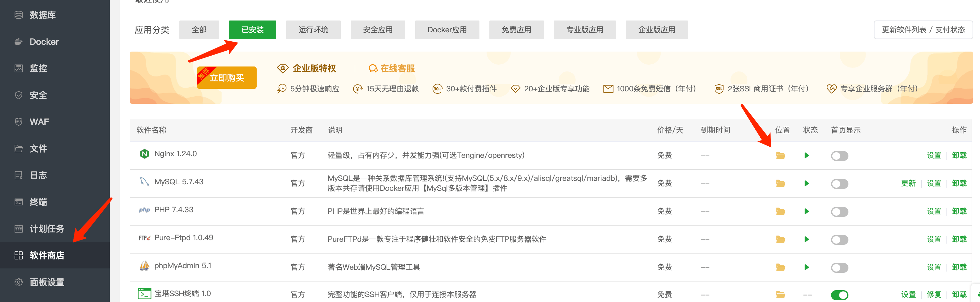Click 卸载 for MySQL

[x=959, y=184]
